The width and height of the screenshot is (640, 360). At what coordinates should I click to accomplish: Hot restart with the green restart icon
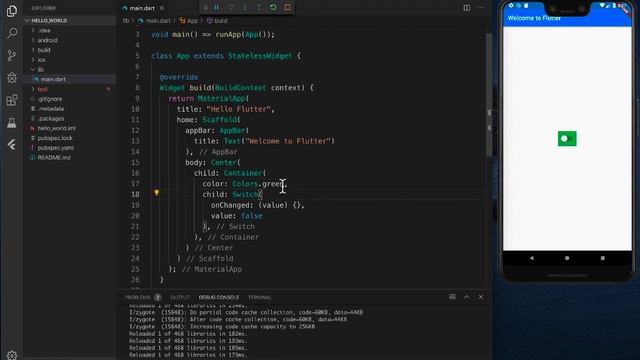click(273, 7)
